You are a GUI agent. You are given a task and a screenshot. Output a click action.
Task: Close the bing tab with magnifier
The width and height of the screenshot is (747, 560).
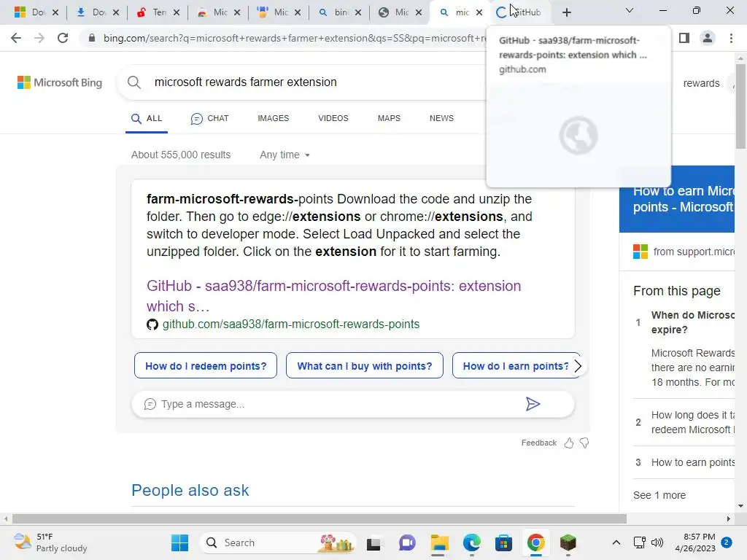[358, 12]
